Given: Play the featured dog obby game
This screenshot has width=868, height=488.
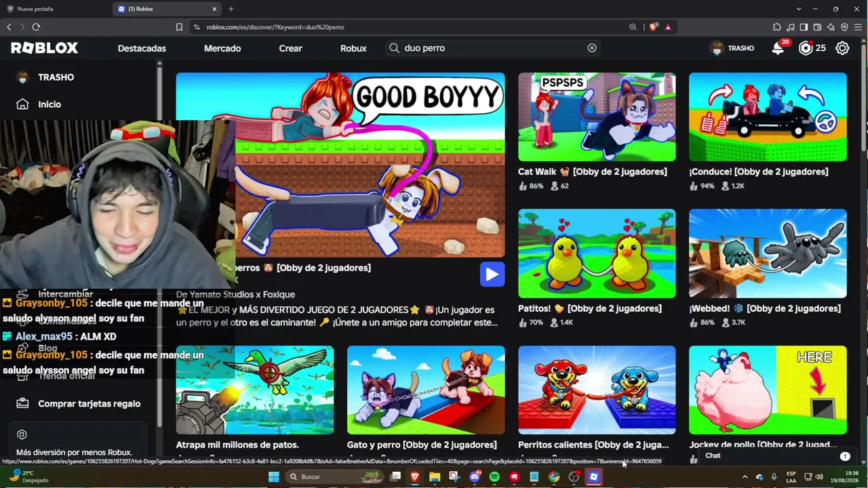Looking at the screenshot, I should tap(492, 274).
